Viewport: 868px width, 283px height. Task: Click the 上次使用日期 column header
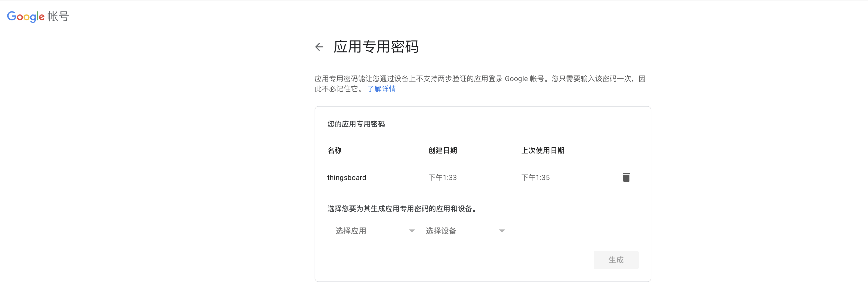(x=542, y=151)
